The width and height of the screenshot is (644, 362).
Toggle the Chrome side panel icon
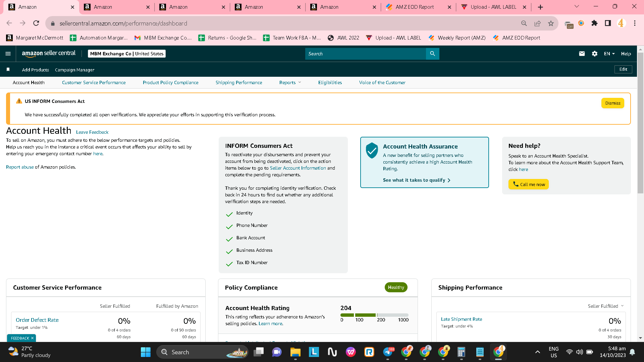click(x=608, y=23)
